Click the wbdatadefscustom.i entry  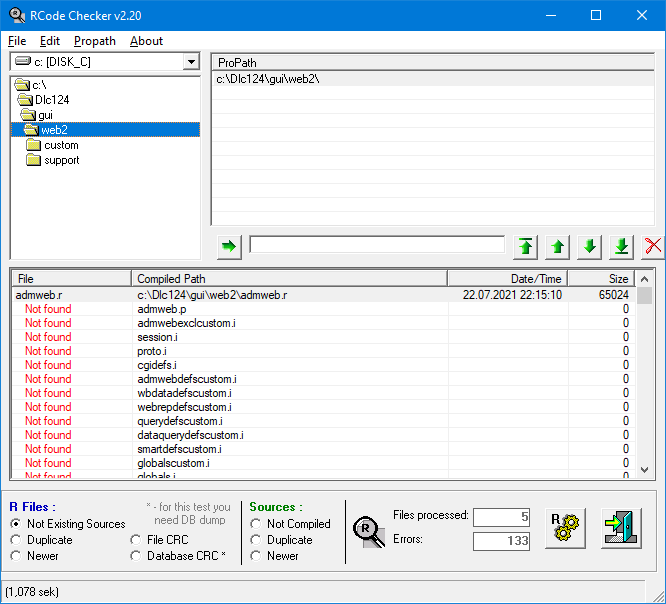(x=184, y=393)
